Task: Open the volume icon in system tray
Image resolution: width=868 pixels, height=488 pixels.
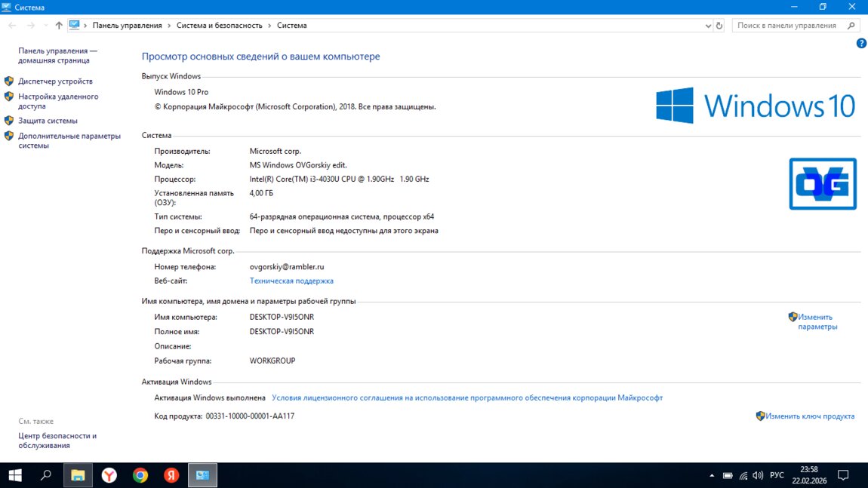Action: [758, 476]
